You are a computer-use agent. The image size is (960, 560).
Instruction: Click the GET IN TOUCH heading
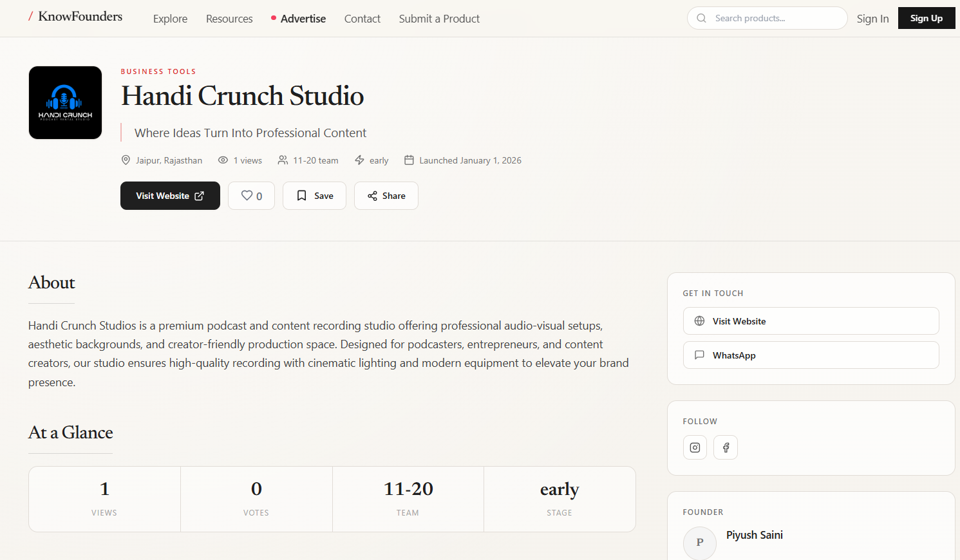pos(713,293)
